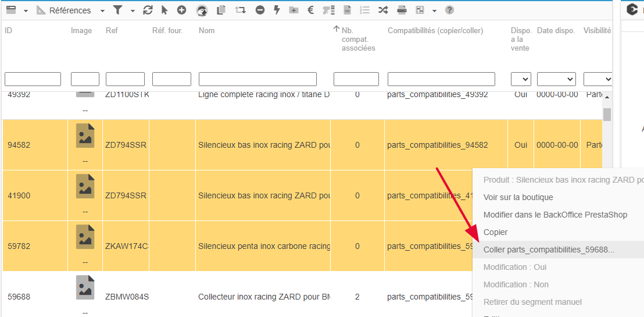644x317 pixels.
Task: Click the delete minus circle icon
Action: pos(260,10)
